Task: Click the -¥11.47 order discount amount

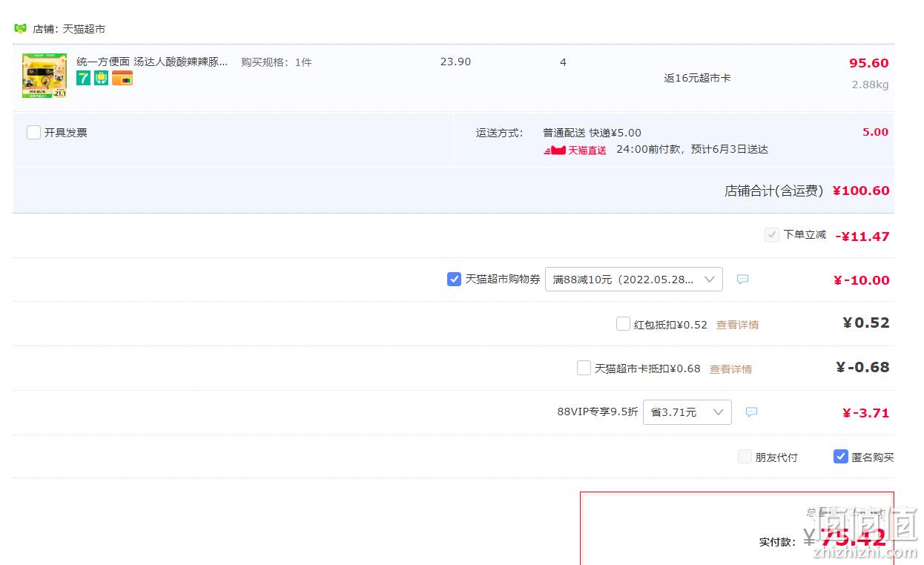Action: (862, 237)
